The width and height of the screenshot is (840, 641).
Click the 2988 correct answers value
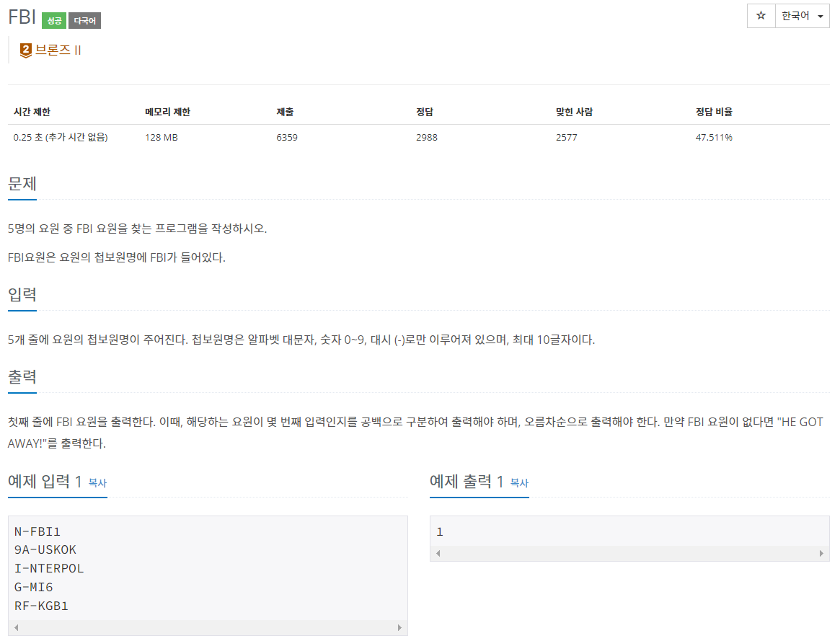click(427, 138)
